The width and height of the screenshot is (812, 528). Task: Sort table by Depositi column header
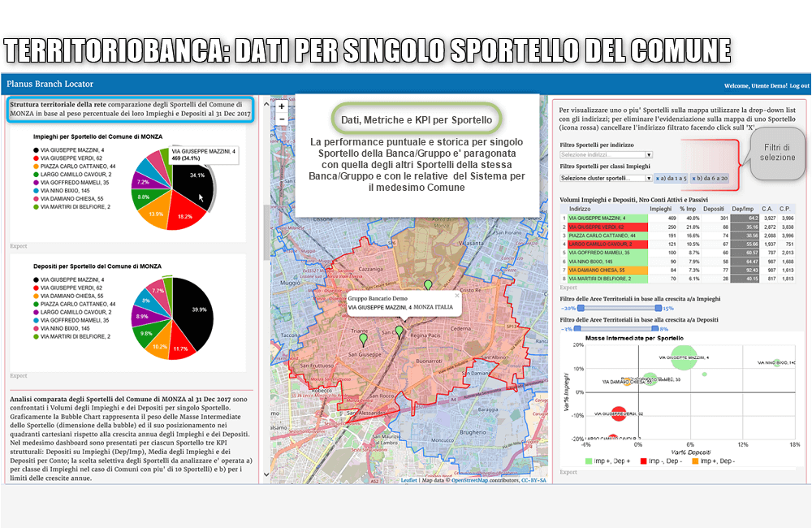[x=714, y=209]
